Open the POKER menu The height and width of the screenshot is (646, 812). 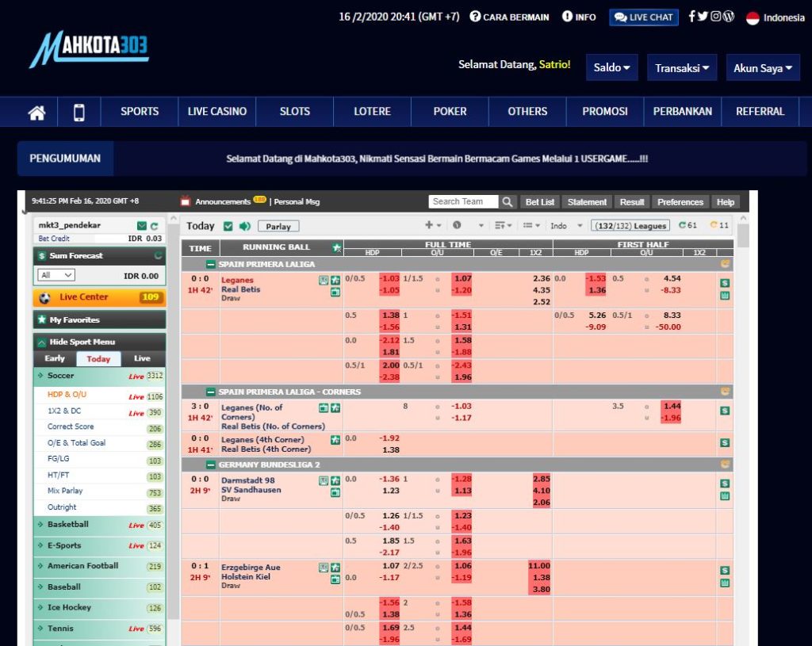tap(450, 112)
